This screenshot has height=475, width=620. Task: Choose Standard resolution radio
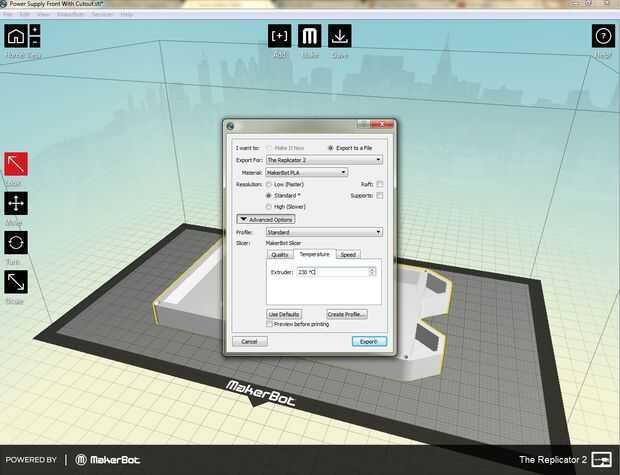[269, 195]
